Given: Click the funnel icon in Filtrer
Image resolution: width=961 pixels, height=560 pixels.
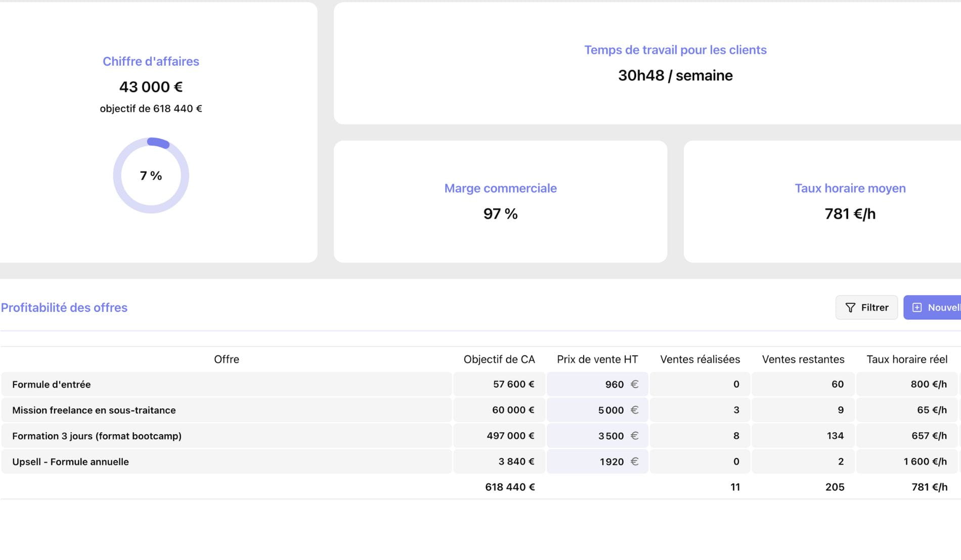Looking at the screenshot, I should [850, 307].
